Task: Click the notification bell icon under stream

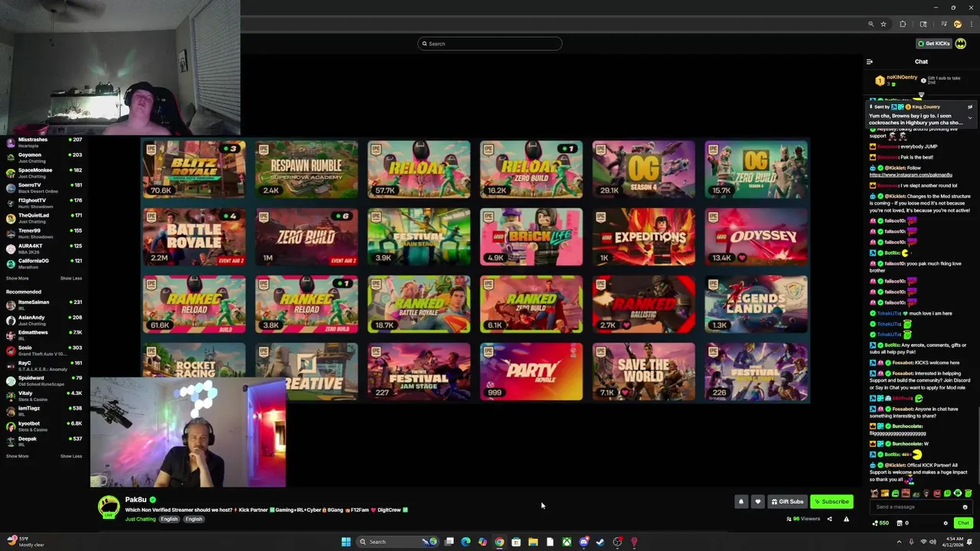Action: [x=740, y=502]
